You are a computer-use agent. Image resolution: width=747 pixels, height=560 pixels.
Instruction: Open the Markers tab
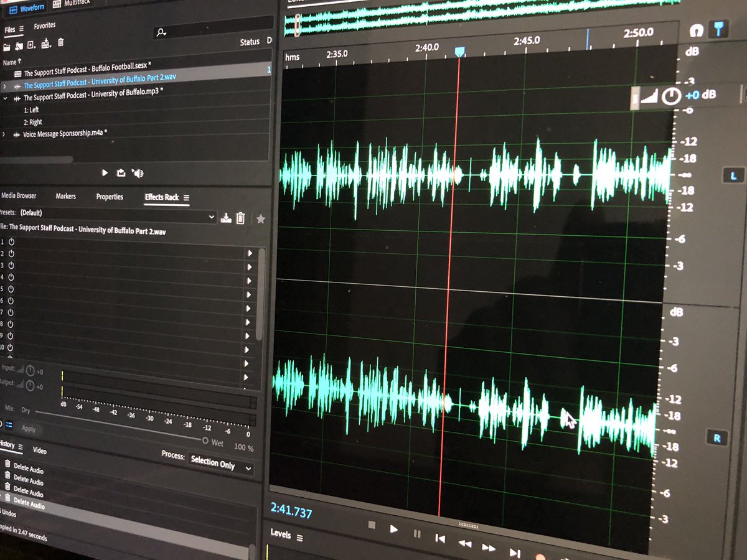[x=66, y=197]
